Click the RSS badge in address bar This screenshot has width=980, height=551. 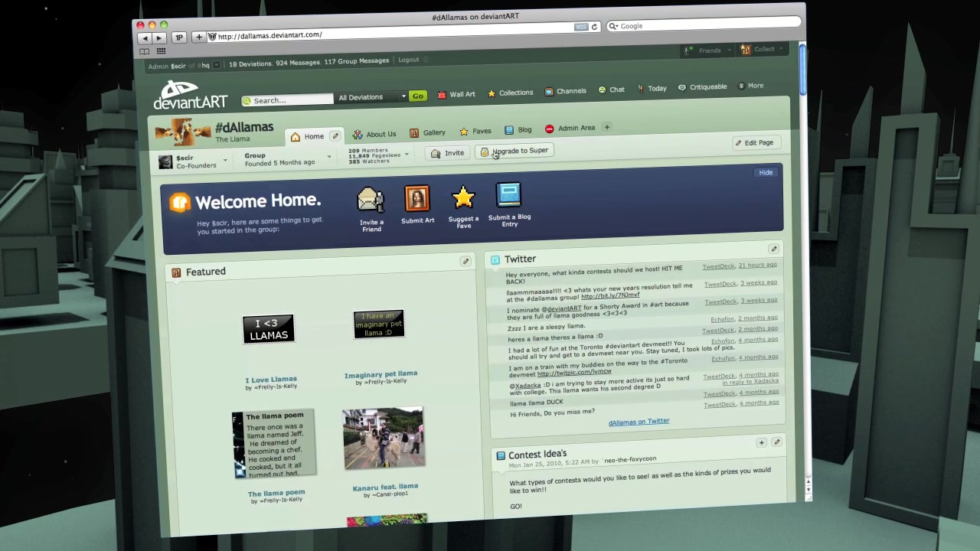point(581,27)
